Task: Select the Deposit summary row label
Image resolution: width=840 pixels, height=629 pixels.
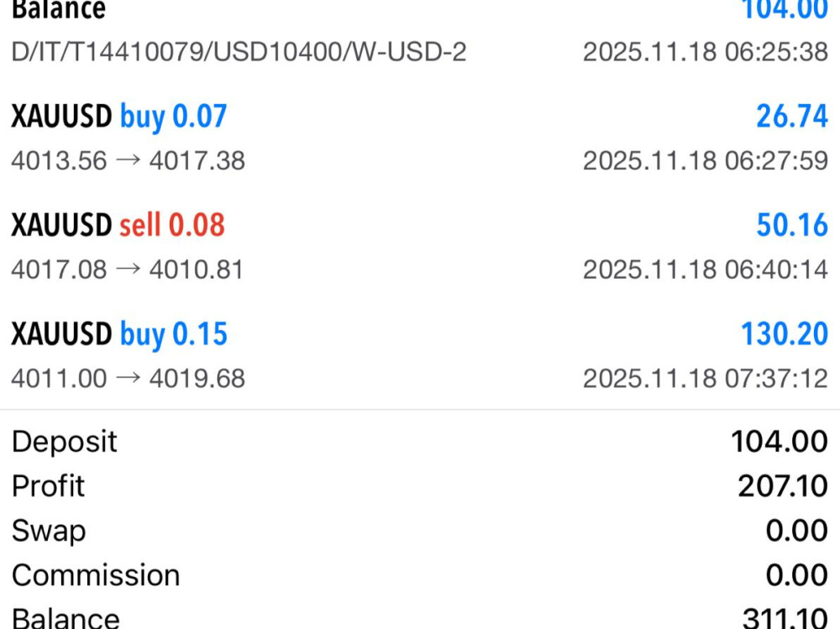Action: tap(65, 442)
